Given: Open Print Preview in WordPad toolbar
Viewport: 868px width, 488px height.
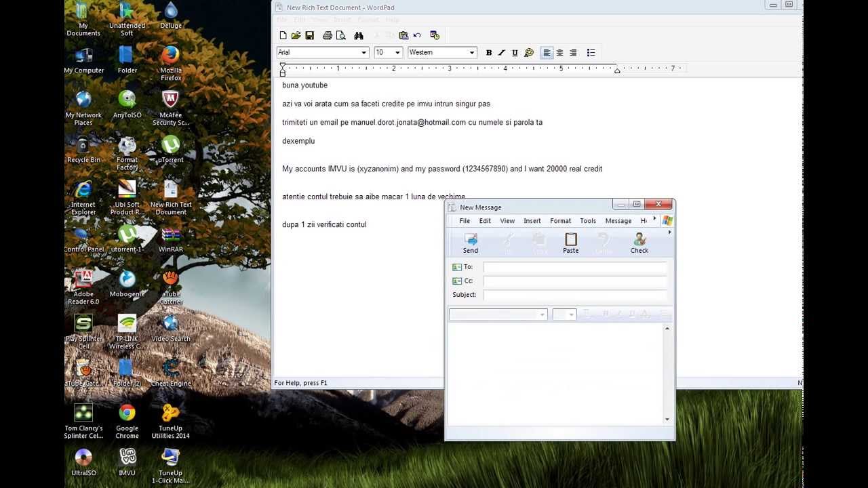Looking at the screenshot, I should pyautogui.click(x=340, y=35).
